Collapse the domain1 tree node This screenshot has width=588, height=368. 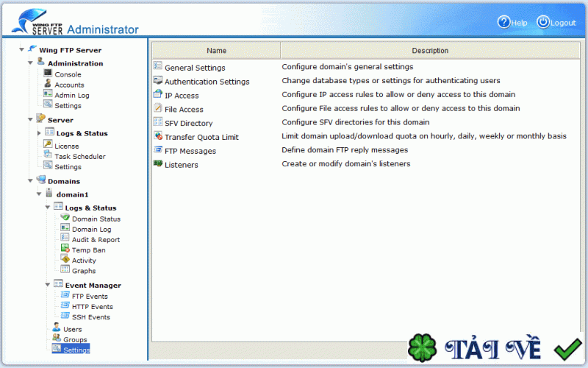click(39, 194)
